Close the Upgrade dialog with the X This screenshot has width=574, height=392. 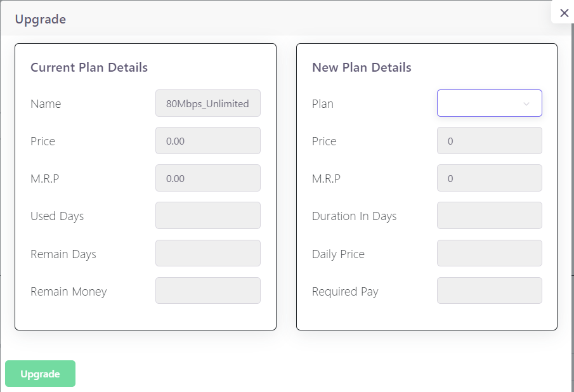pyautogui.click(x=564, y=13)
